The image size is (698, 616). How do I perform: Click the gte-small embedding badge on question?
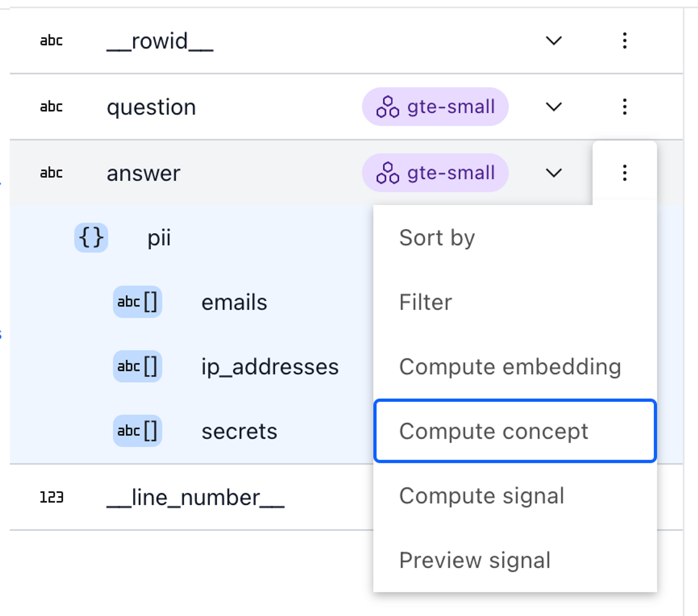point(435,107)
